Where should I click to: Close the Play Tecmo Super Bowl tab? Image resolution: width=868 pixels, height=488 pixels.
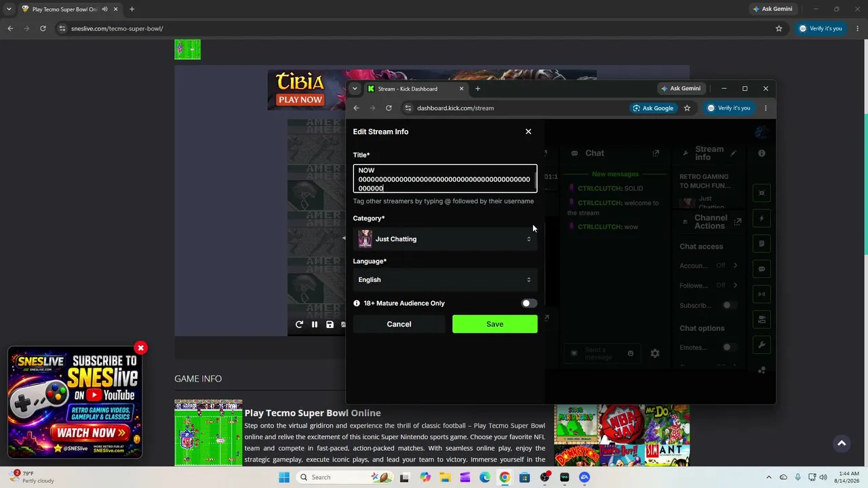pyautogui.click(x=115, y=9)
